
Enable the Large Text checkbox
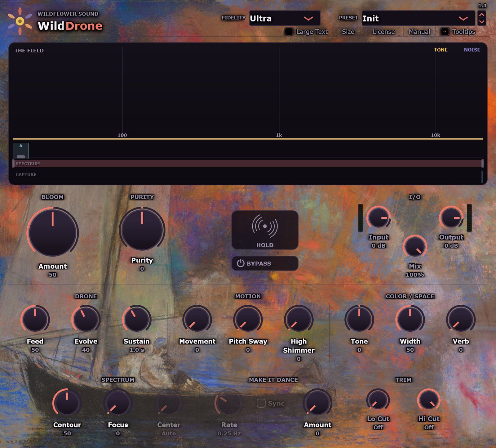(x=289, y=32)
